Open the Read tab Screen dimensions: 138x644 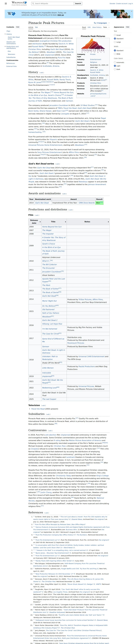coord(84,27)
